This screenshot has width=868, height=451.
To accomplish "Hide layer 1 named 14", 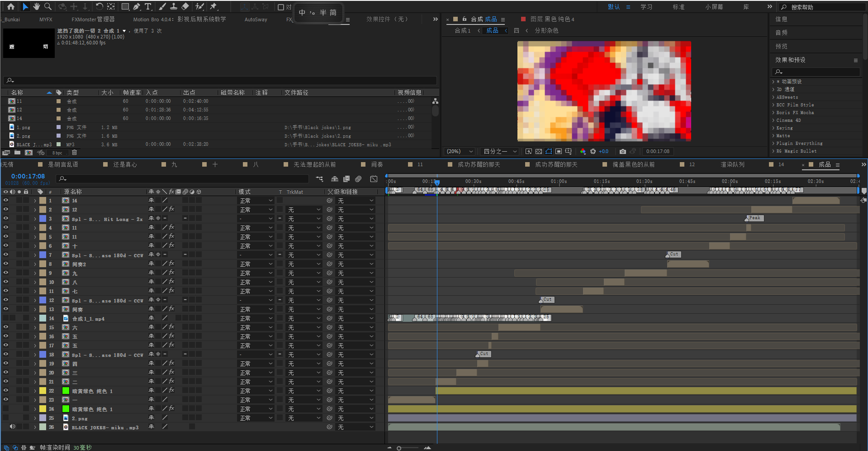I will point(6,200).
